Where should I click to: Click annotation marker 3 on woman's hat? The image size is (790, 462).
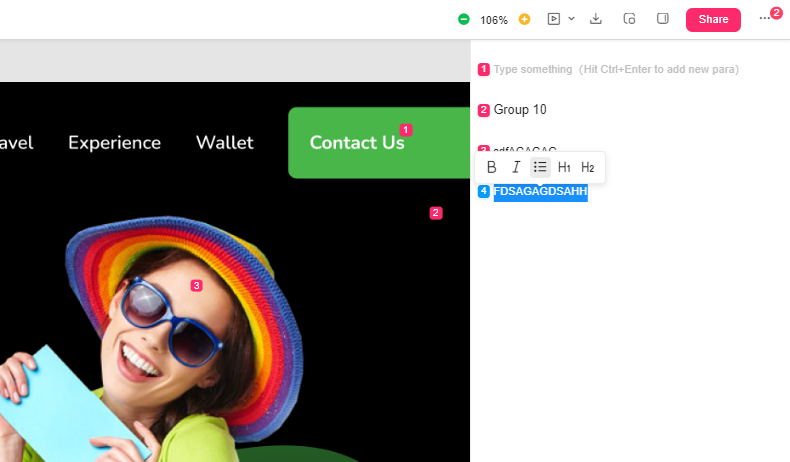point(196,286)
